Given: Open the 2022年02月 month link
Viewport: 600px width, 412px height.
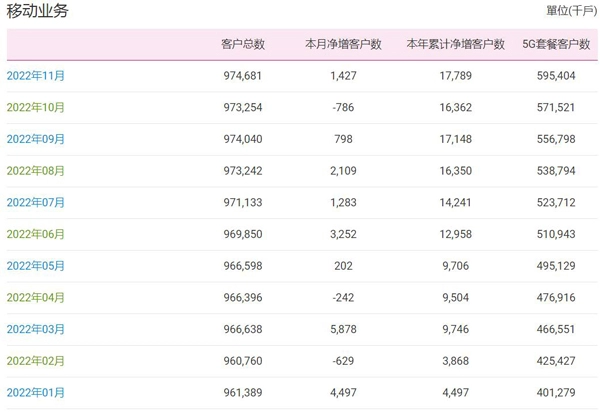Looking at the screenshot, I should [x=36, y=361].
